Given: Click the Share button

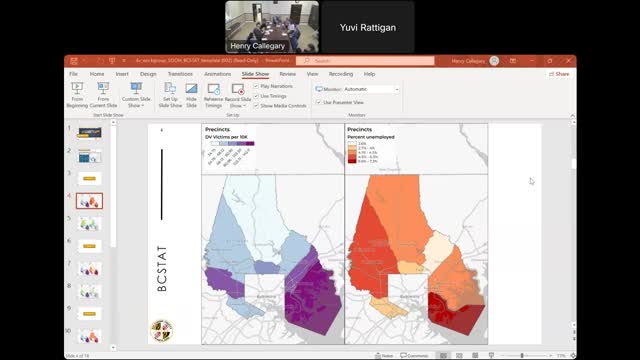Looking at the screenshot, I should [x=559, y=74].
